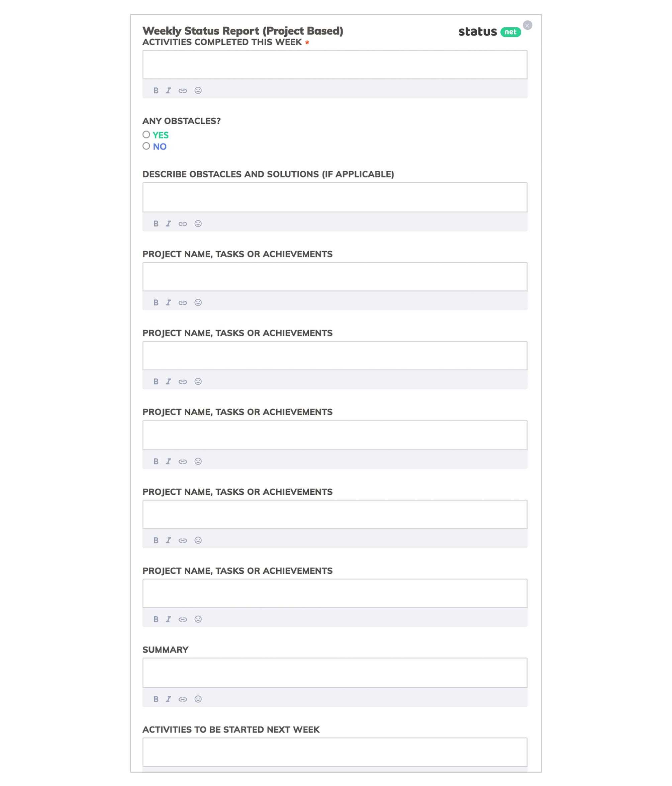Close the Weekly Status Report form
The width and height of the screenshot is (672, 786).
(527, 25)
